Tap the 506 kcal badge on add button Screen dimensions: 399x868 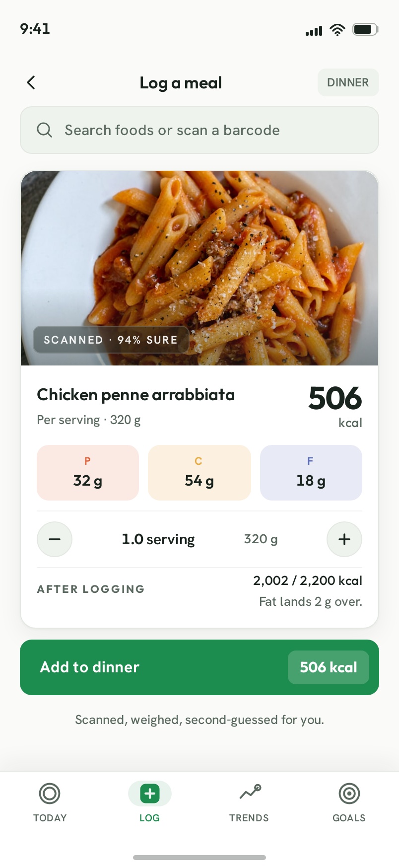pos(329,667)
